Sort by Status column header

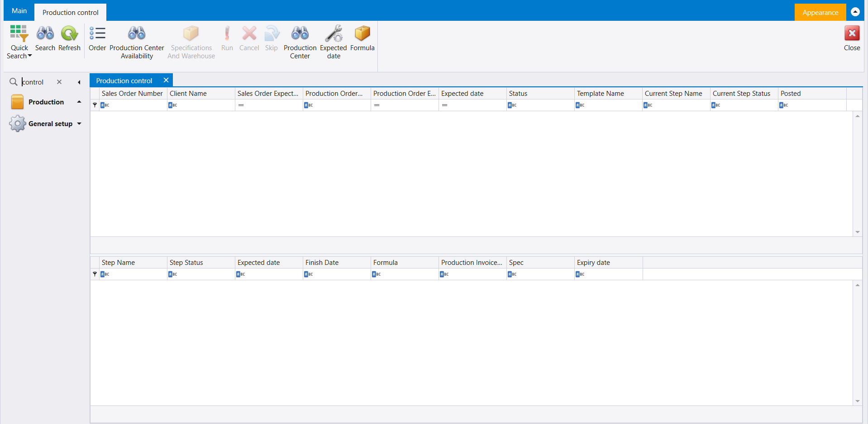540,94
